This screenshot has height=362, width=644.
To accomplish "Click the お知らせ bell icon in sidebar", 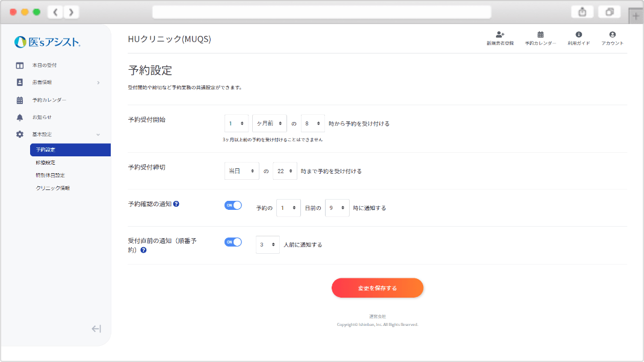I will pyautogui.click(x=19, y=117).
